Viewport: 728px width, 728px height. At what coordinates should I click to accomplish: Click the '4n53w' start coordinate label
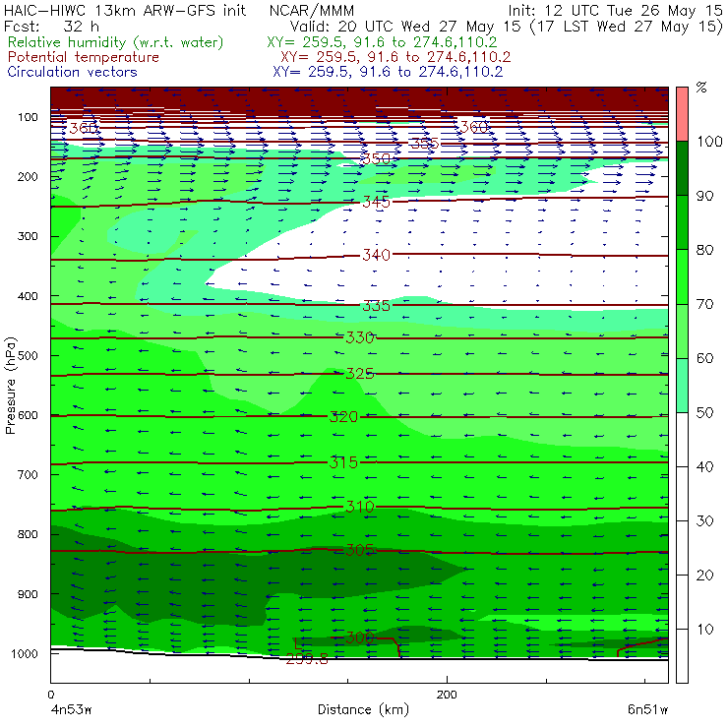72,709
